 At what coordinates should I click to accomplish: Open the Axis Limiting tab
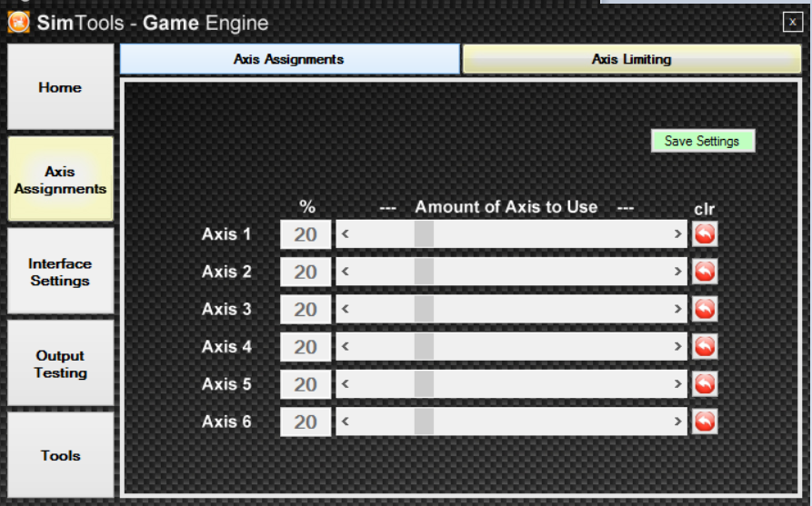tap(632, 59)
